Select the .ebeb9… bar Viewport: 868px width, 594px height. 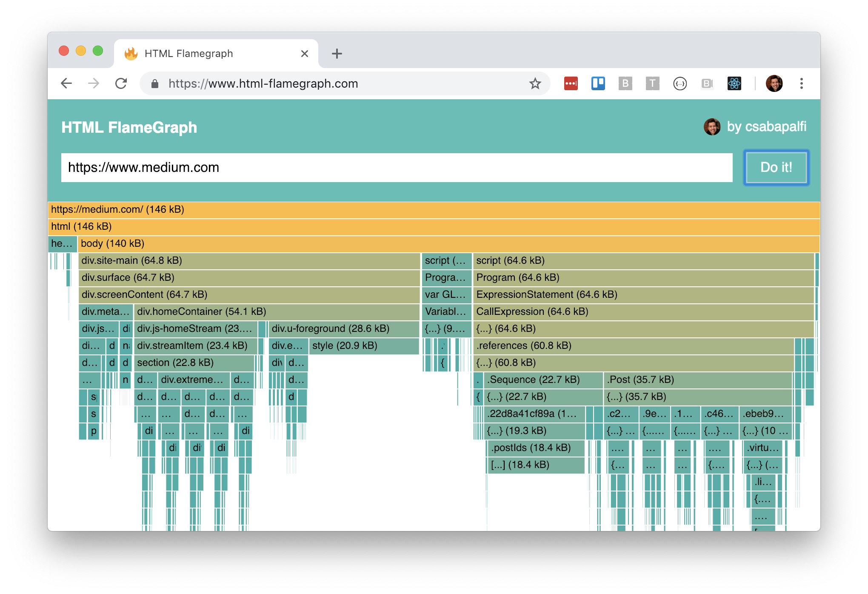click(x=766, y=414)
